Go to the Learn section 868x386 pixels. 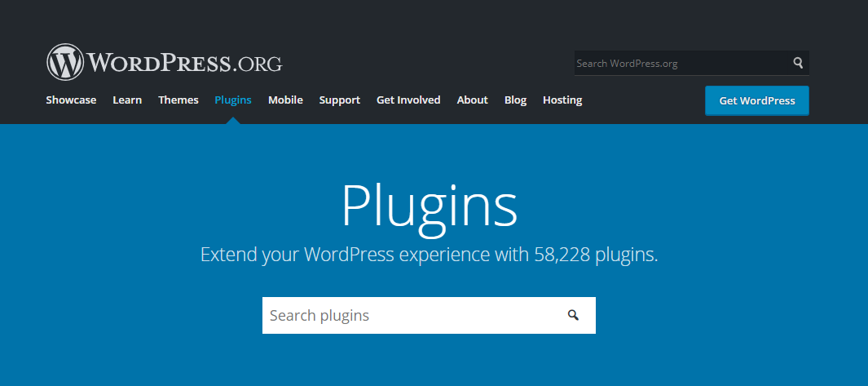[x=127, y=100]
